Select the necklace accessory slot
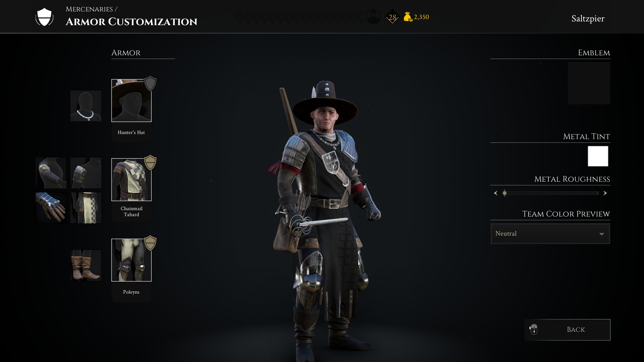 86,106
